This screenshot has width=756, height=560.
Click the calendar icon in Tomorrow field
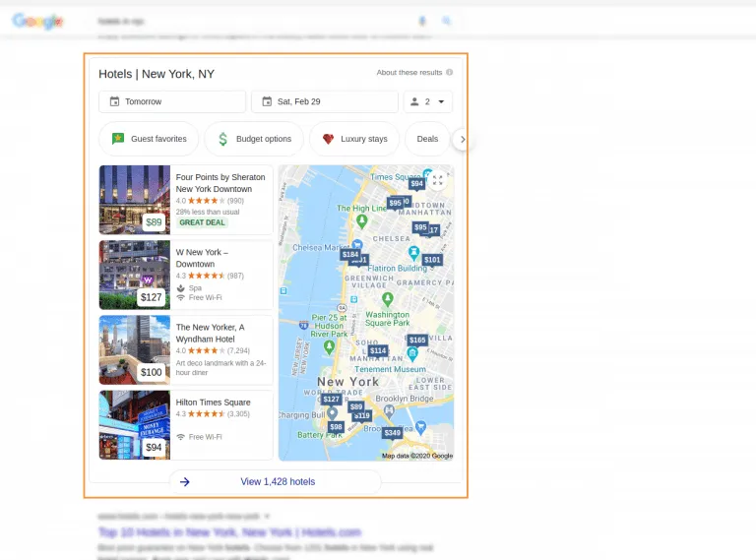(x=114, y=101)
